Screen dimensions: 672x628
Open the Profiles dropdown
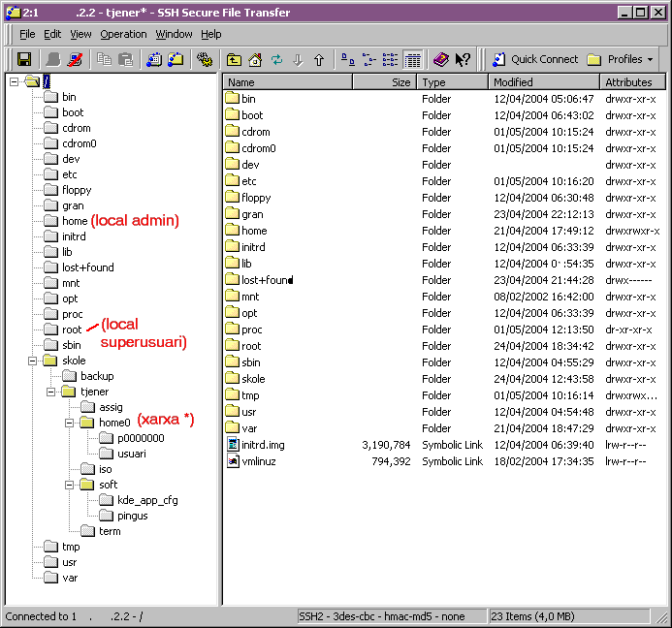pyautogui.click(x=621, y=59)
